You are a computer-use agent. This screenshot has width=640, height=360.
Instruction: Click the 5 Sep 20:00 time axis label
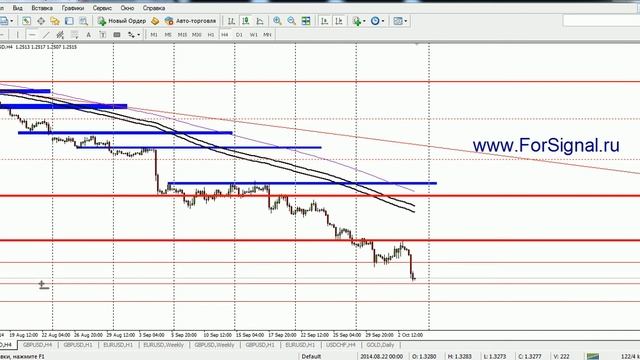184,335
